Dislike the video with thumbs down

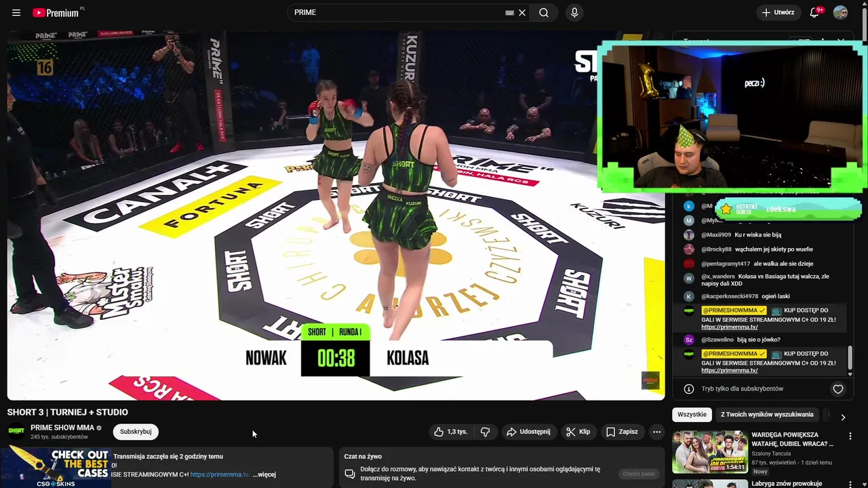point(485,432)
